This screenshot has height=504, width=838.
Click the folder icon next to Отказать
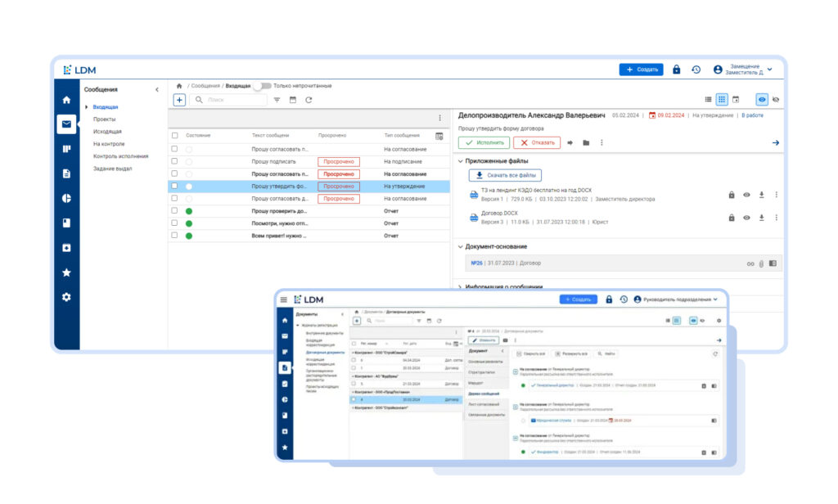(x=586, y=142)
